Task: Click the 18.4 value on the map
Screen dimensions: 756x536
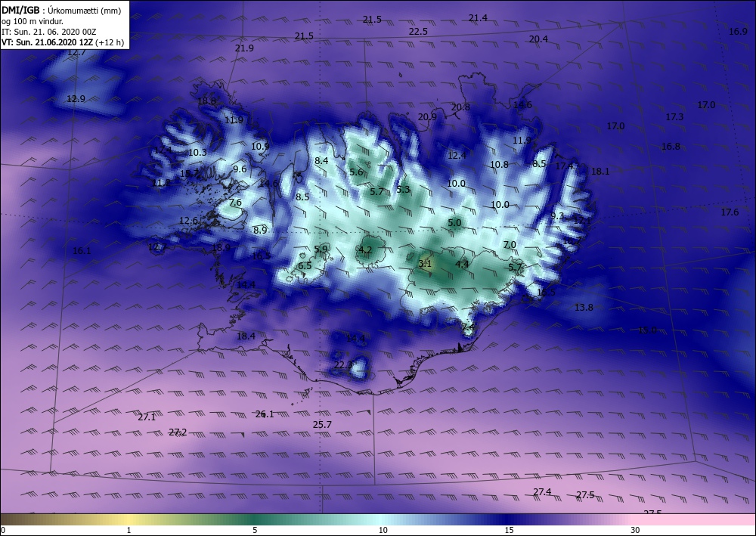Action: coord(246,336)
